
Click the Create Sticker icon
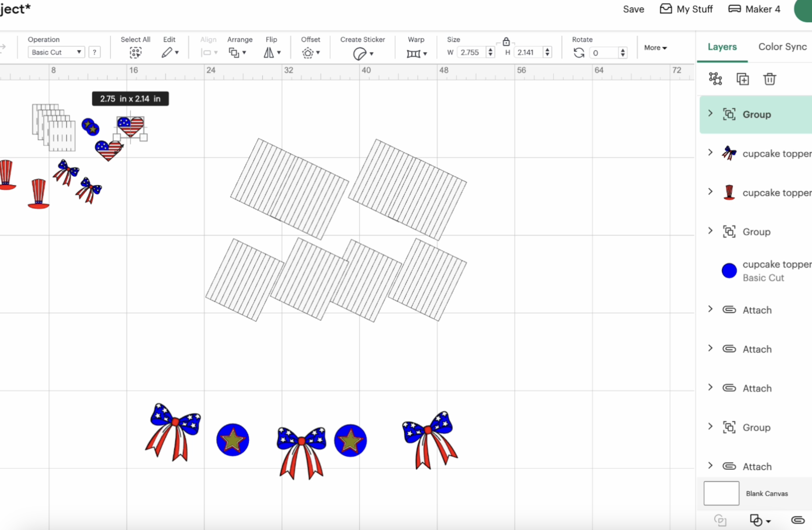pyautogui.click(x=360, y=53)
